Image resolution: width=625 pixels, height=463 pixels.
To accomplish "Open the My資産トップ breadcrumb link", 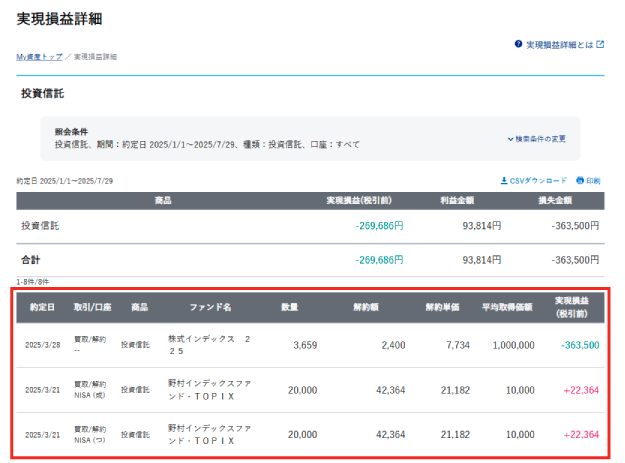I will (x=39, y=57).
